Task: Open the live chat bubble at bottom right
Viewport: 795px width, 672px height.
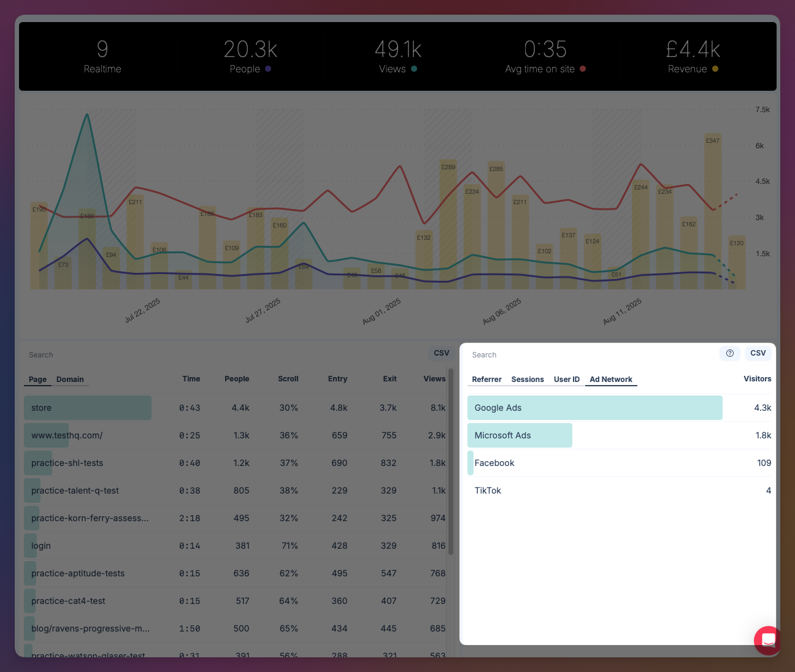Action: tap(767, 640)
